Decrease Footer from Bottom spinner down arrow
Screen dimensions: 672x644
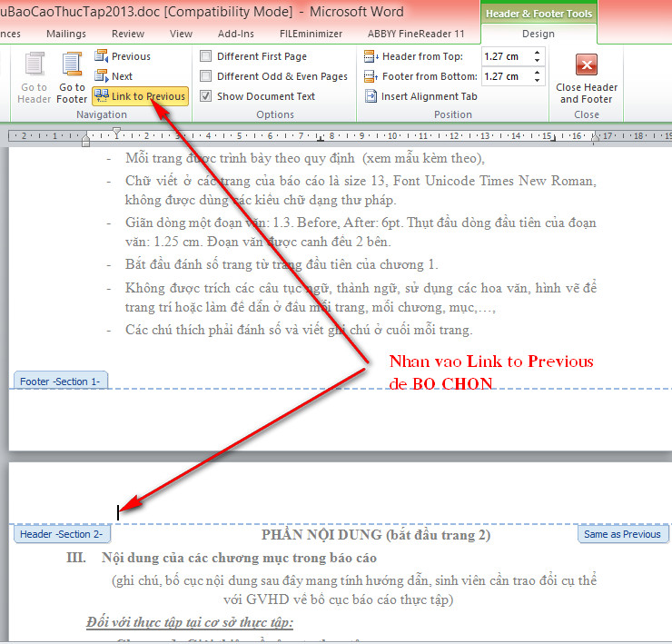tap(537, 81)
